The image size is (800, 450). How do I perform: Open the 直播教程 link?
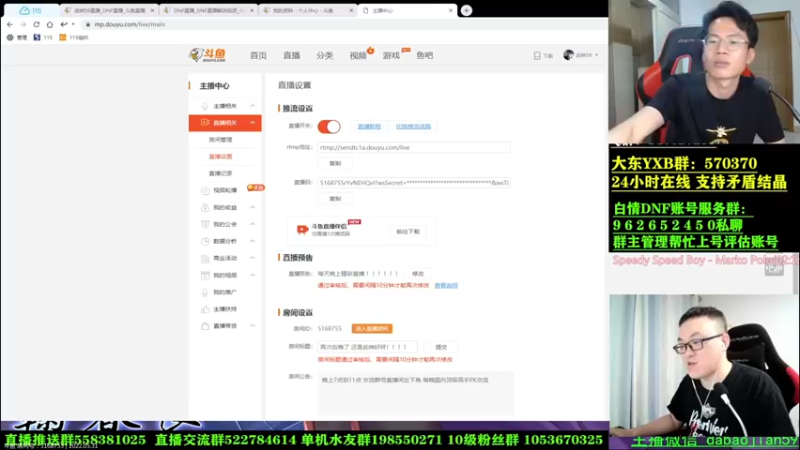tap(369, 127)
